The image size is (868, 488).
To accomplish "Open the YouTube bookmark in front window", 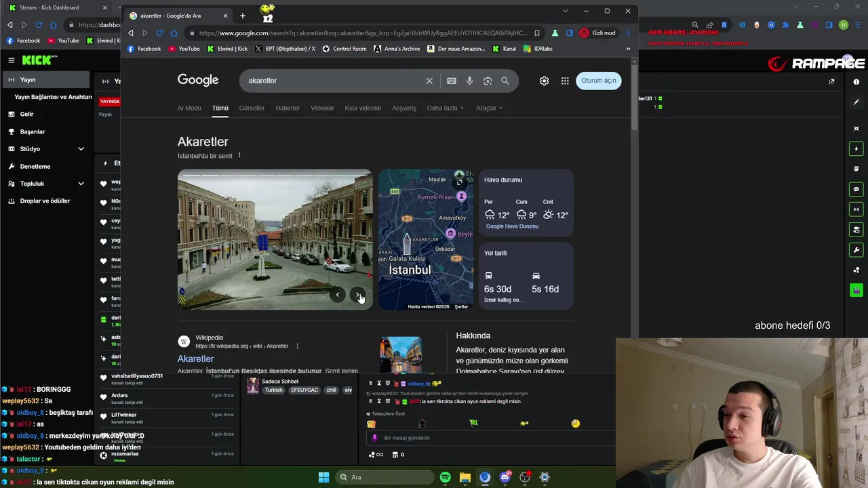I will 184,49.
